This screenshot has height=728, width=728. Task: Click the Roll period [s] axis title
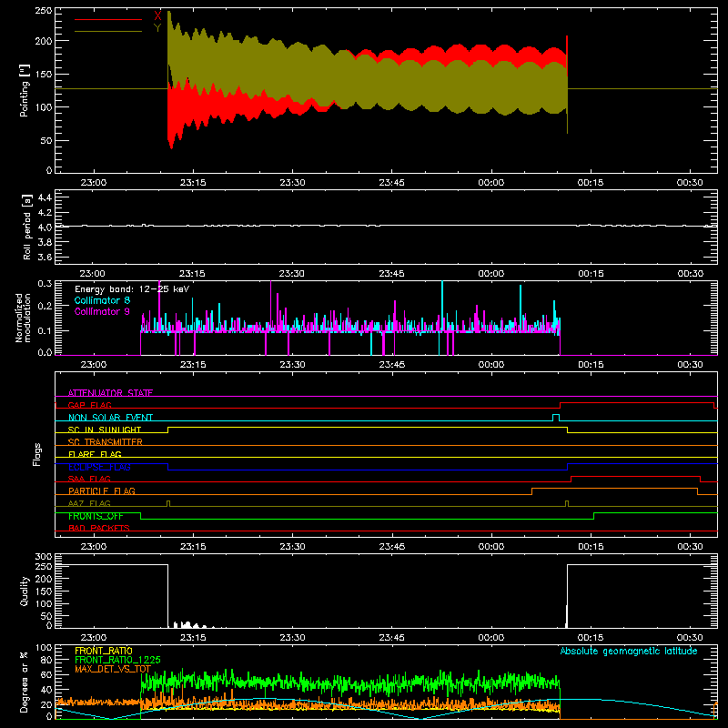(x=27, y=227)
